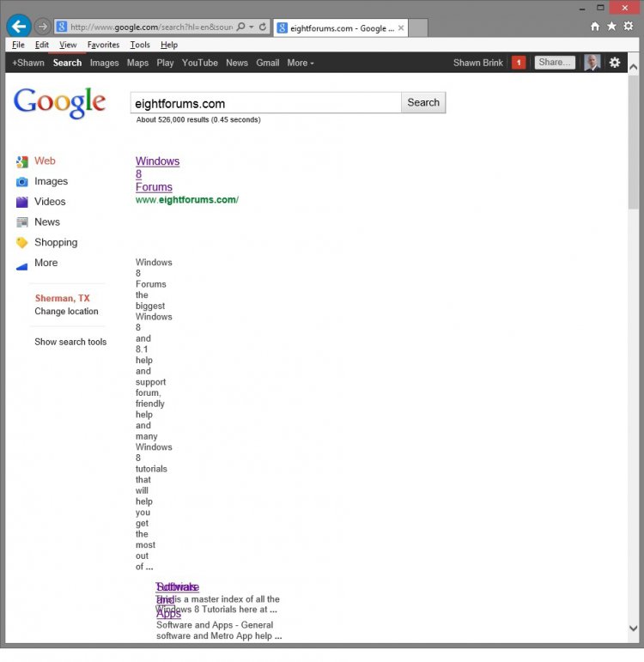
Task: Select Search in the Google bar
Action: click(67, 63)
